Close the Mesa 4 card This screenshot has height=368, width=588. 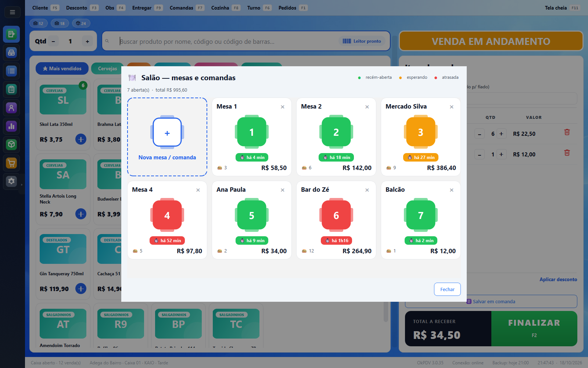click(x=198, y=190)
